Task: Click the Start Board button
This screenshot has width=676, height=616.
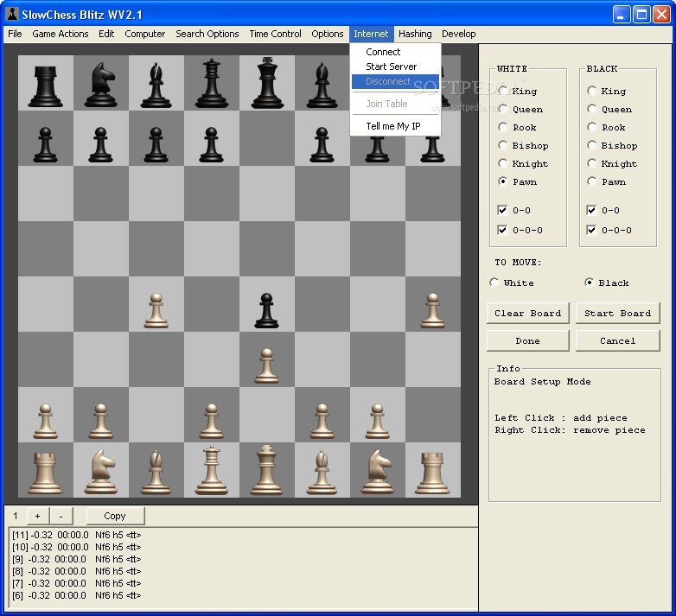Action: 617,313
